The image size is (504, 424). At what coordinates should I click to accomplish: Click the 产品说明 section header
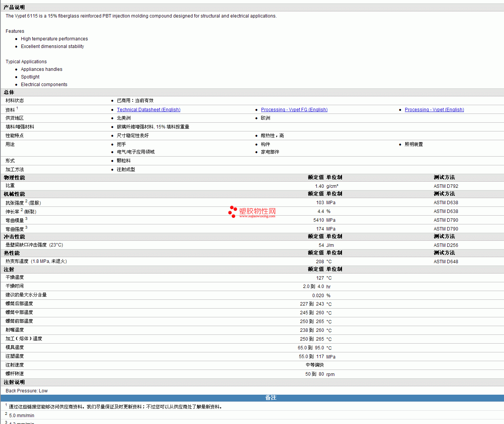pos(14,8)
